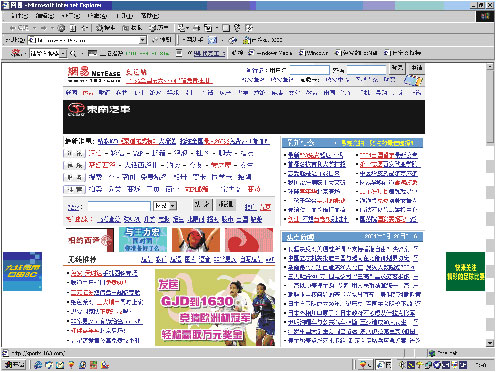Click the register button at the page's top right
Viewport: 496px width, 372px height.
coord(416,68)
